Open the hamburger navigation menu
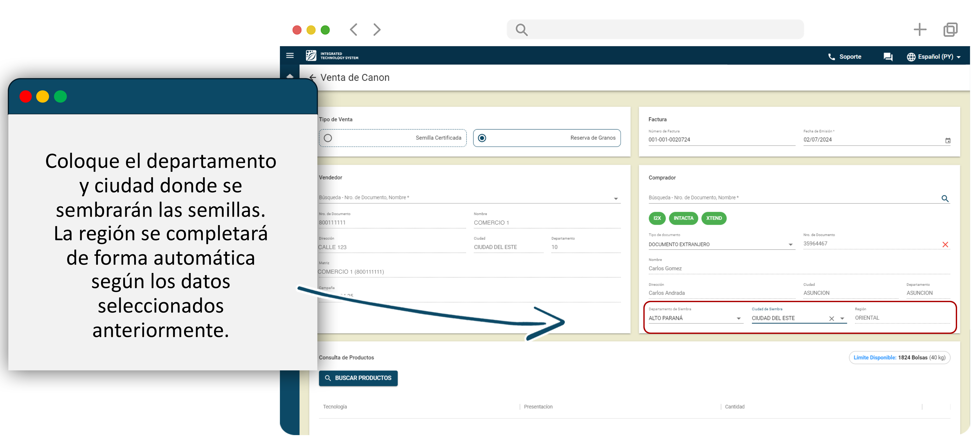 [290, 55]
